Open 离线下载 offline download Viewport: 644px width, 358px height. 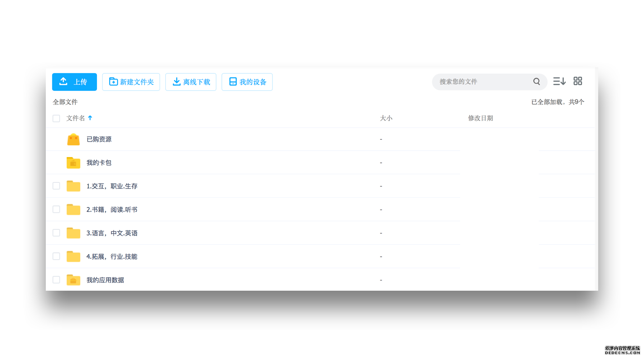tap(191, 82)
